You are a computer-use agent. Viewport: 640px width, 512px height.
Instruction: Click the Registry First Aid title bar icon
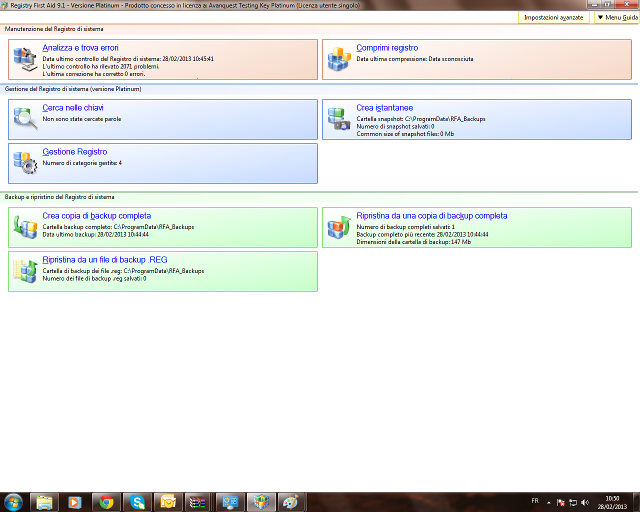pos(4,5)
